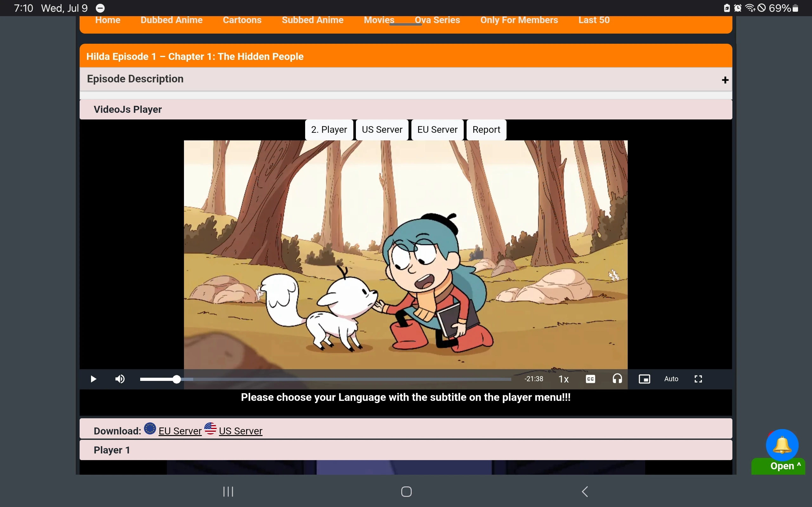Open the Auto quality selector
The height and width of the screenshot is (507, 812).
(671, 379)
